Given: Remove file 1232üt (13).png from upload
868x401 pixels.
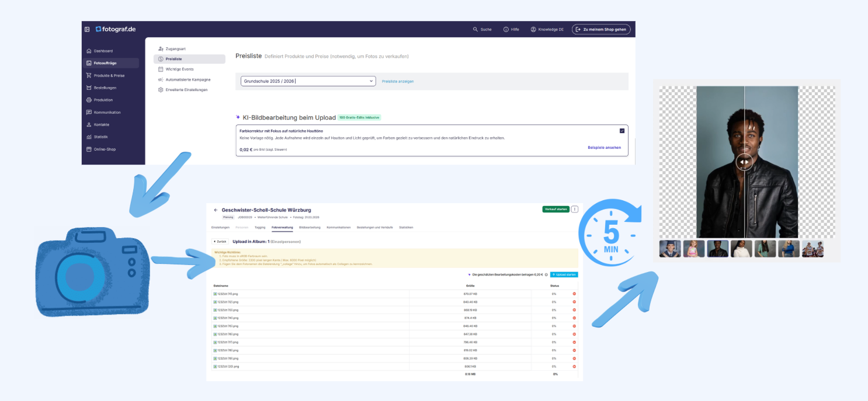Looking at the screenshot, I should 574,310.
